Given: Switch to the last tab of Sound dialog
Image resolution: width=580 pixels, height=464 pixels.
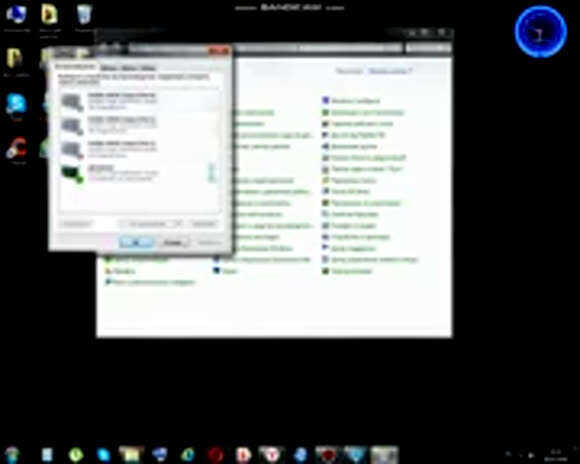Looking at the screenshot, I should (x=148, y=68).
